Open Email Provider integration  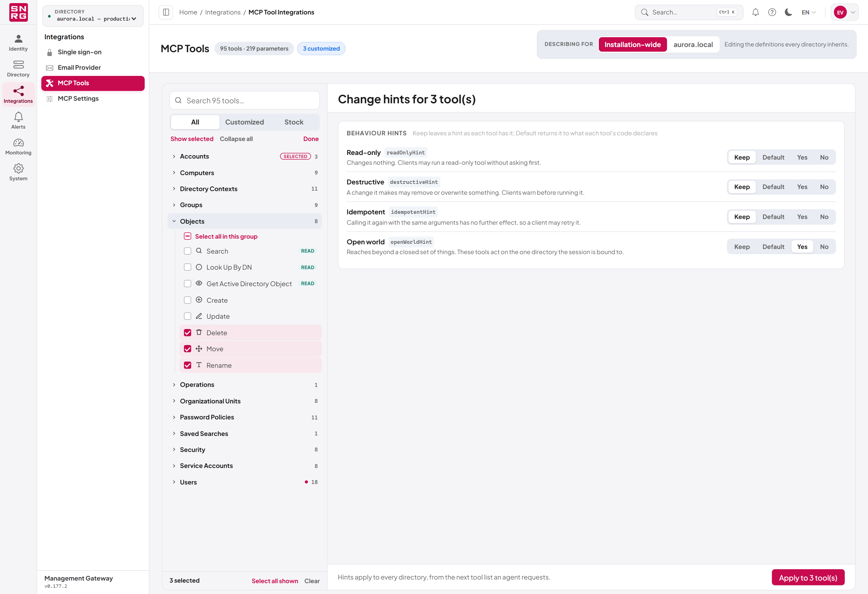tap(93, 68)
